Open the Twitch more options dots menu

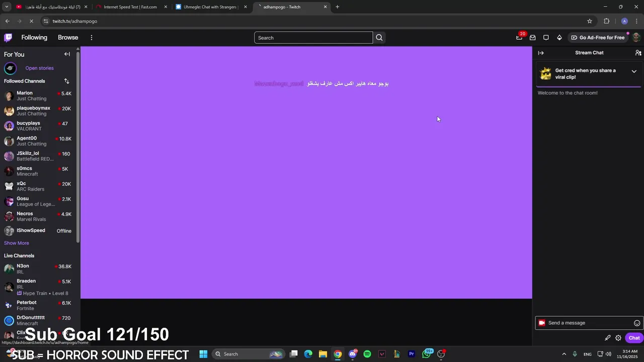tap(91, 38)
